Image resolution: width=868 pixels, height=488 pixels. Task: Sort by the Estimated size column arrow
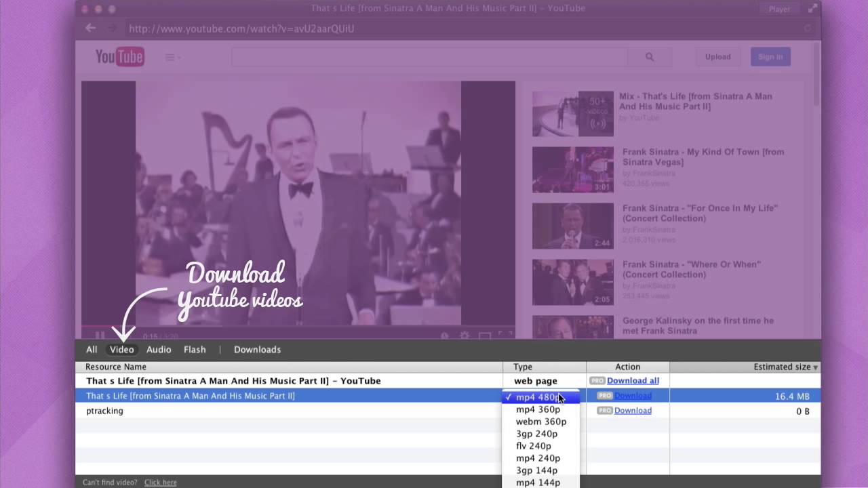click(815, 367)
